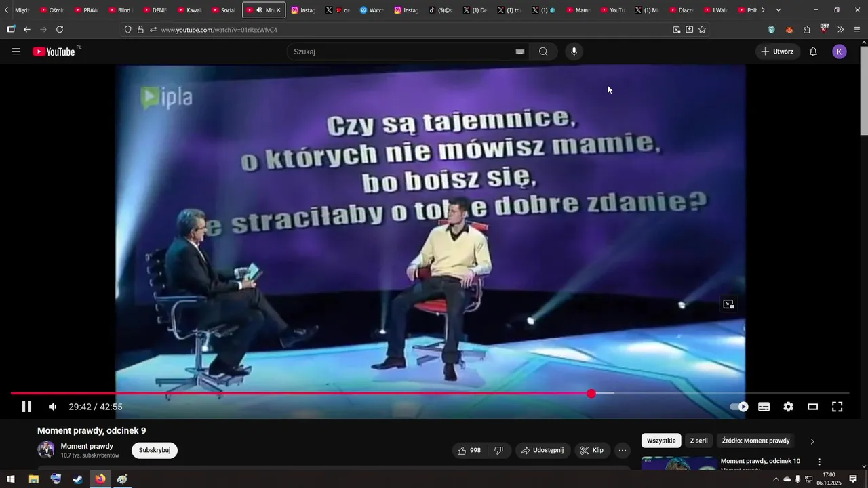Viewport: 868px width, 488px height.
Task: Mute the tab via its audio icon
Action: click(259, 10)
